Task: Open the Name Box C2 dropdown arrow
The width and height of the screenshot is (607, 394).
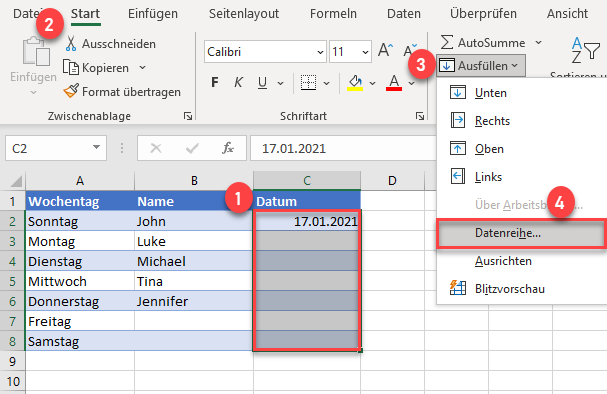Action: coord(96,147)
